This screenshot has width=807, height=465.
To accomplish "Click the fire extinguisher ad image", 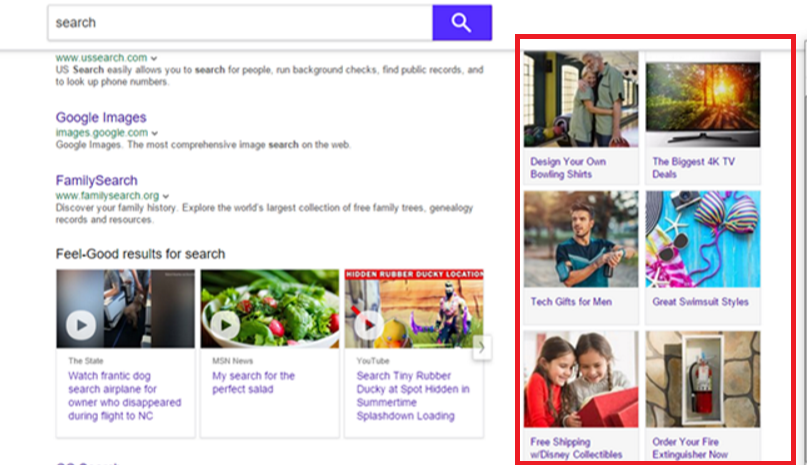I will click(x=702, y=379).
